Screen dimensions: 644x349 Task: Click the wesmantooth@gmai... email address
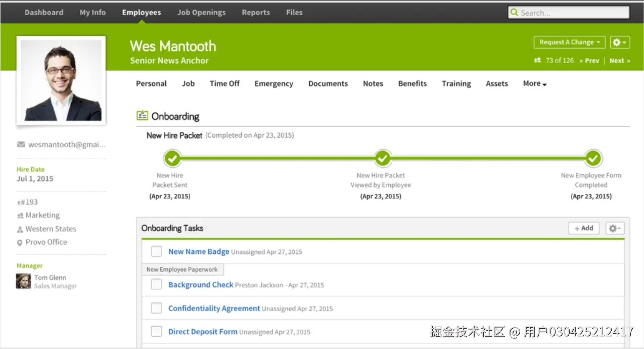tap(67, 145)
